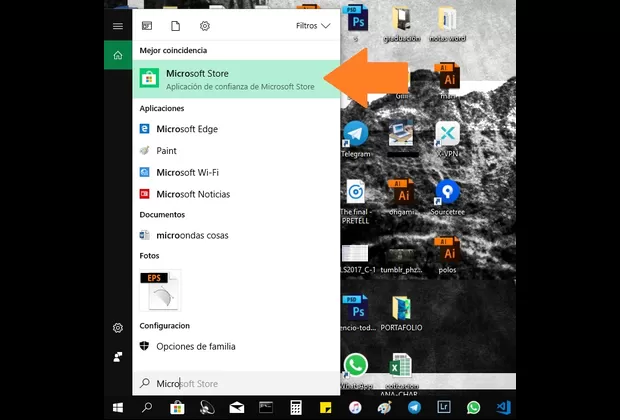Open Microsoft Noticias result
Viewport: 620px width, 420px height.
click(x=236, y=194)
